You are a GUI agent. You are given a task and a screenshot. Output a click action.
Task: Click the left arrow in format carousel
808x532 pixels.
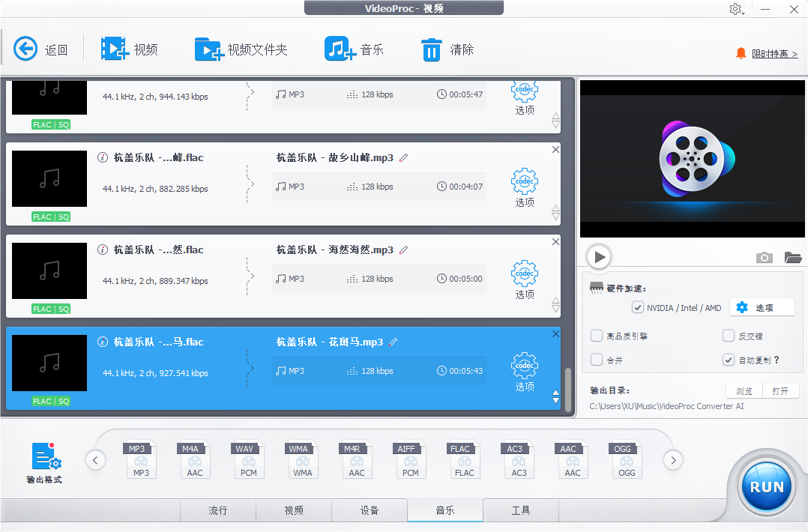coord(95,460)
